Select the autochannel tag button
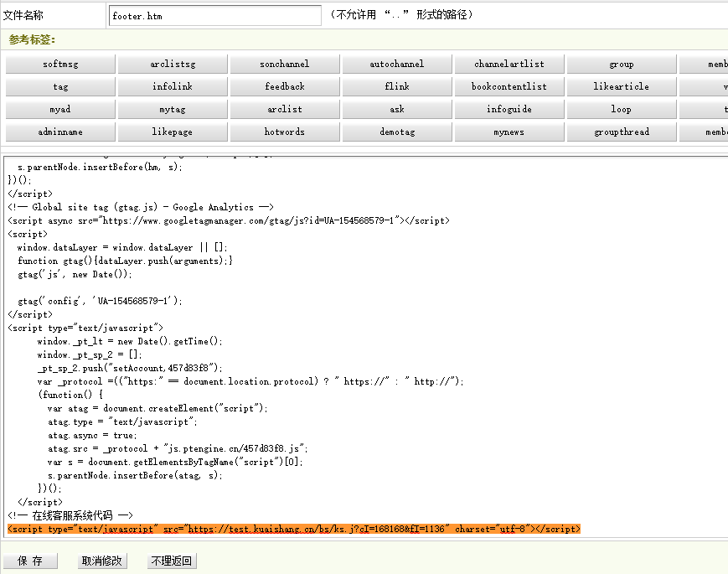The width and height of the screenshot is (728, 574). 397,64
